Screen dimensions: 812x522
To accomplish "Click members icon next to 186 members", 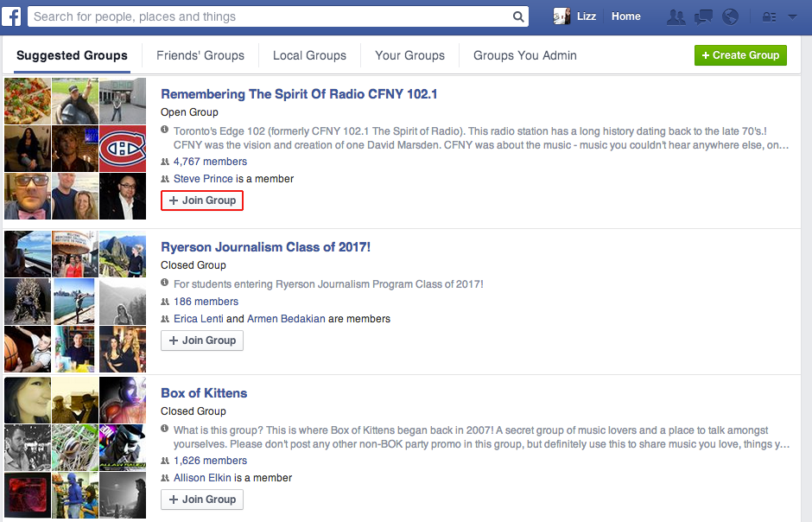I will click(x=165, y=302).
